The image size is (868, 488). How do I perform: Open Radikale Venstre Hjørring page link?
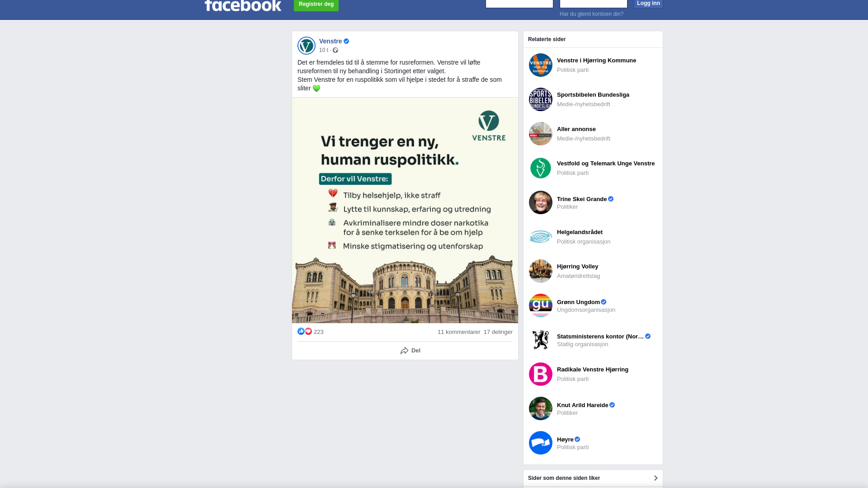tap(593, 369)
